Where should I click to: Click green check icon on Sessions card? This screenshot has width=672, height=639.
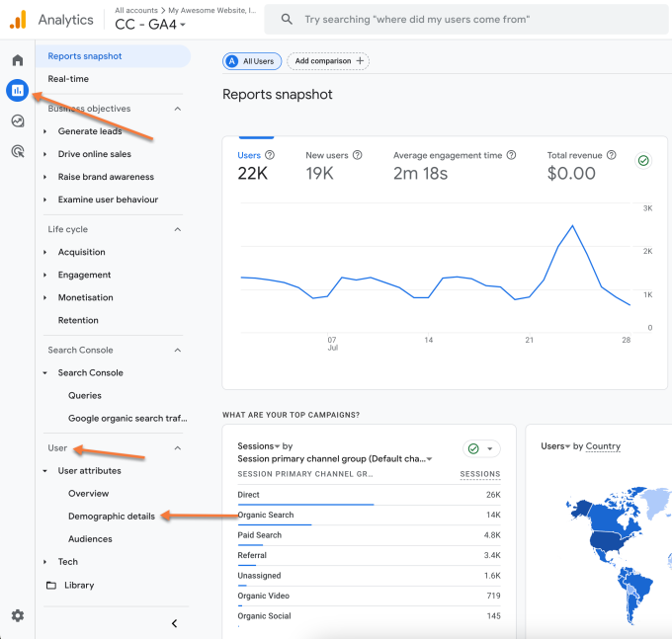tap(473, 448)
